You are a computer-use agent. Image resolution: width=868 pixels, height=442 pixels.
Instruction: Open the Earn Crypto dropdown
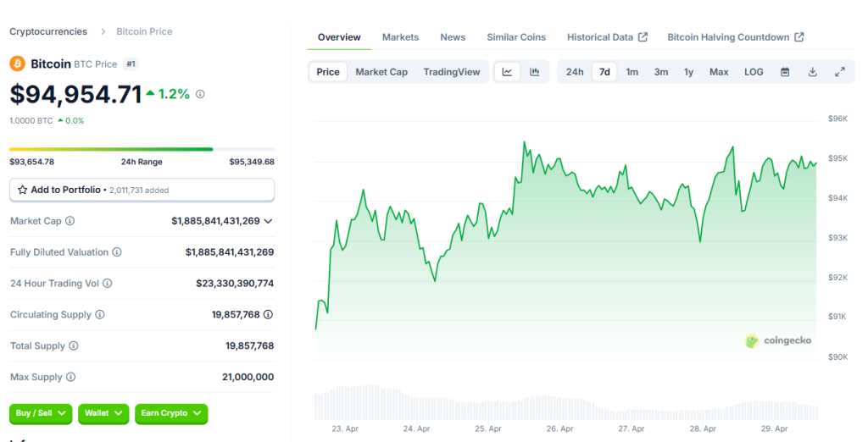171,413
